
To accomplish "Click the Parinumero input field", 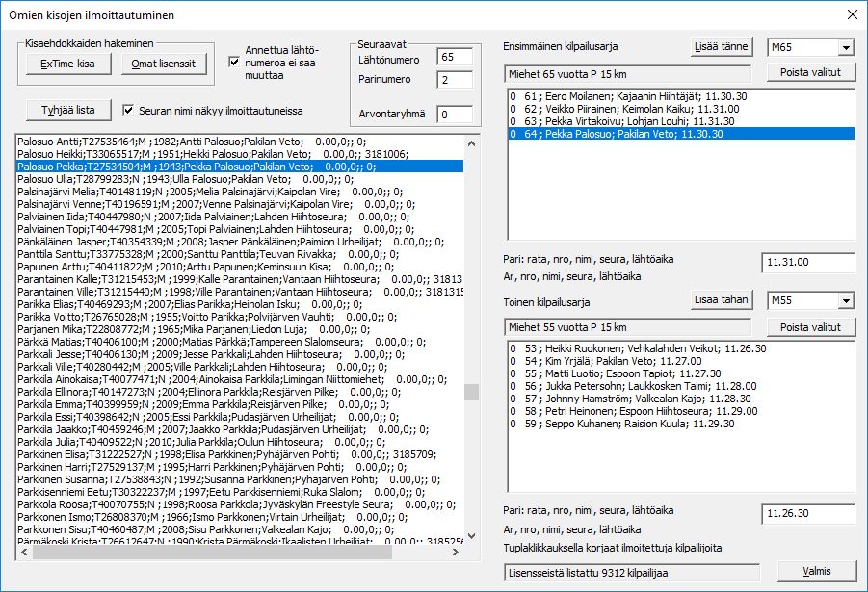I will click(x=454, y=79).
